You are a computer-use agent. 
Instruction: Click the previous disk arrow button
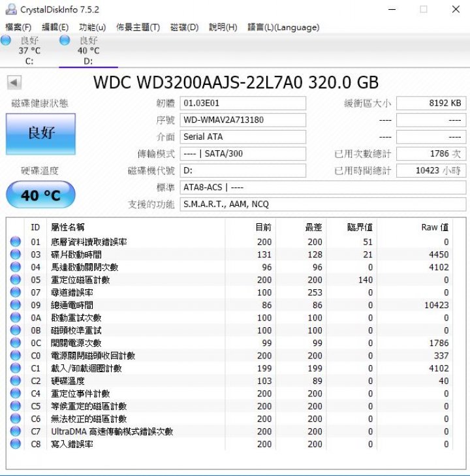tap(14, 83)
